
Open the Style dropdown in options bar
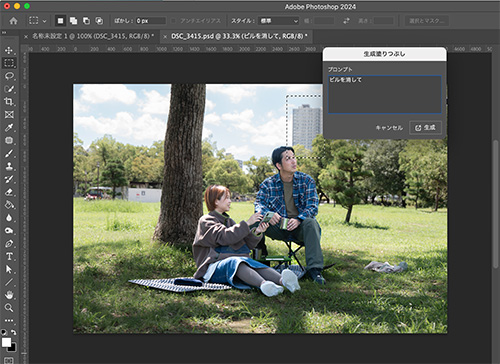coord(279,21)
